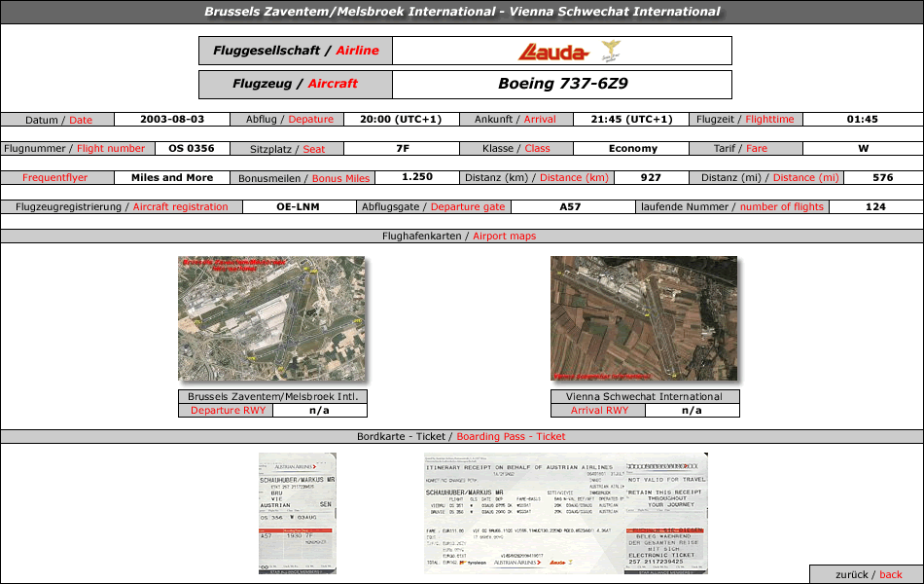Click the Flughafenkarten / Airport maps header
Image resolution: width=924 pixels, height=584 pixels.
pos(462,236)
